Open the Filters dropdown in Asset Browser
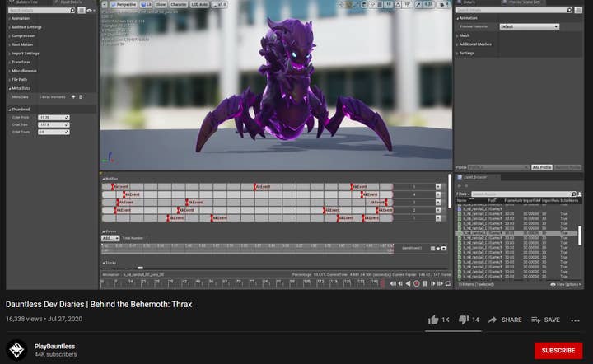Image resolution: width=593 pixels, height=364 pixels. click(463, 194)
